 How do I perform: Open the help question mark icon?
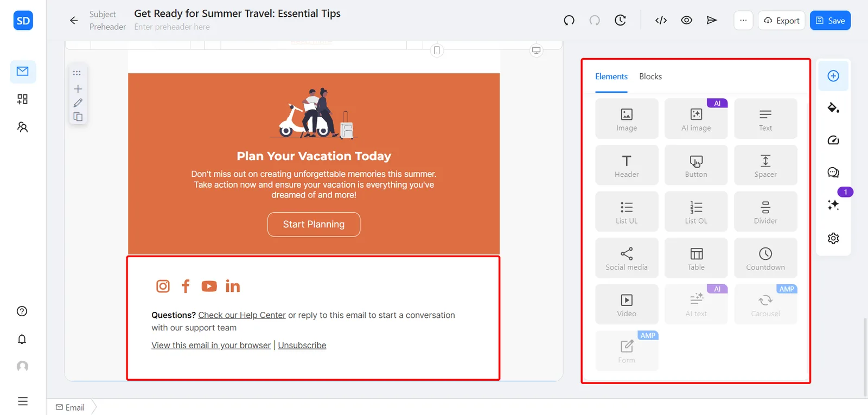pyautogui.click(x=22, y=311)
